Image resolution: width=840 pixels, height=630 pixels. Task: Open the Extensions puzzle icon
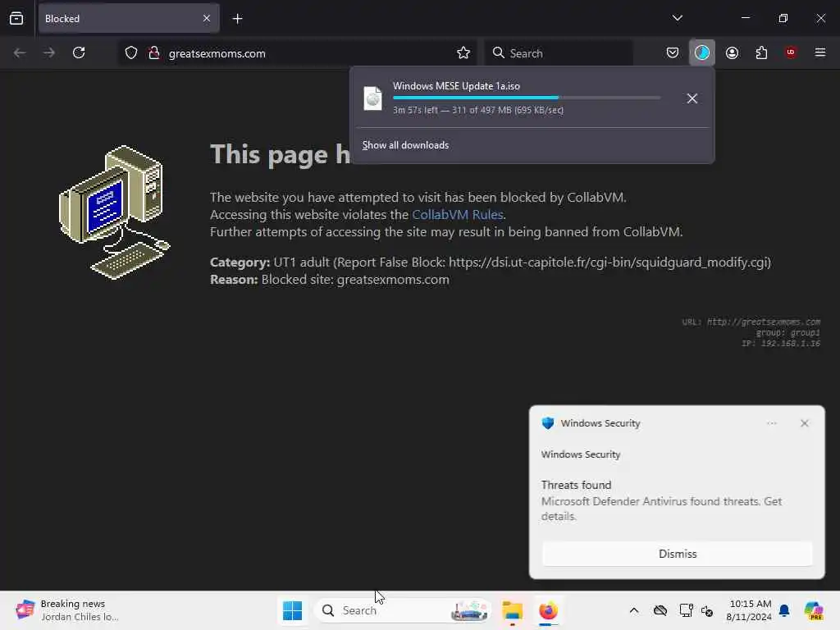pos(761,53)
